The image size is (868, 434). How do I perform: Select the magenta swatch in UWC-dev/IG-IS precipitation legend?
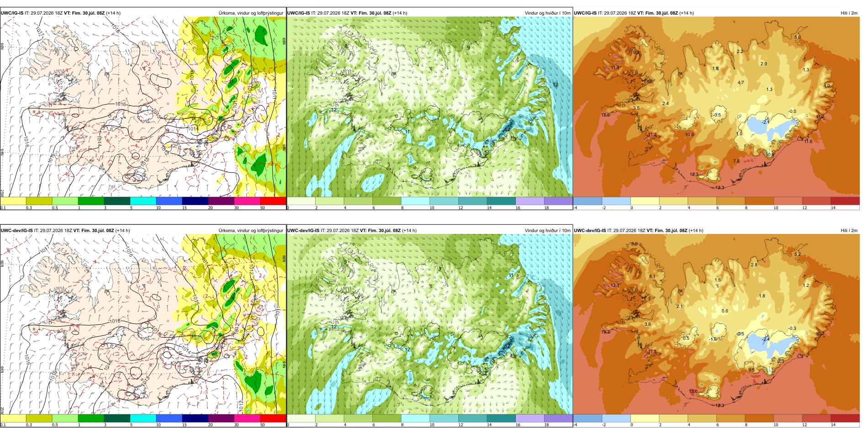coord(247,418)
